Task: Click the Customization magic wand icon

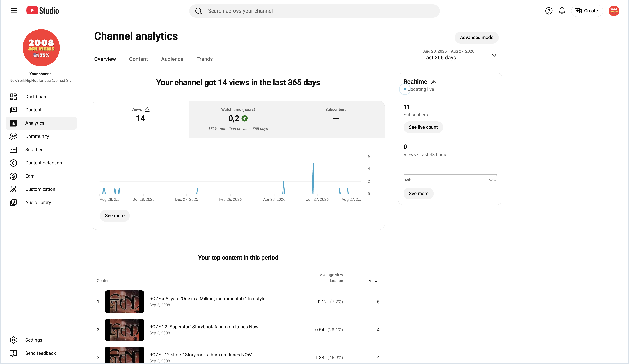Action: 13,189
